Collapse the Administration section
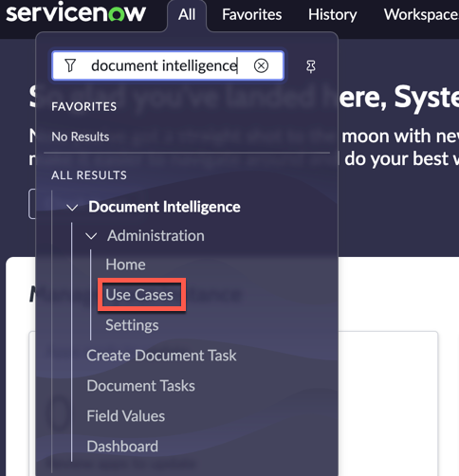459x476 pixels. (91, 236)
